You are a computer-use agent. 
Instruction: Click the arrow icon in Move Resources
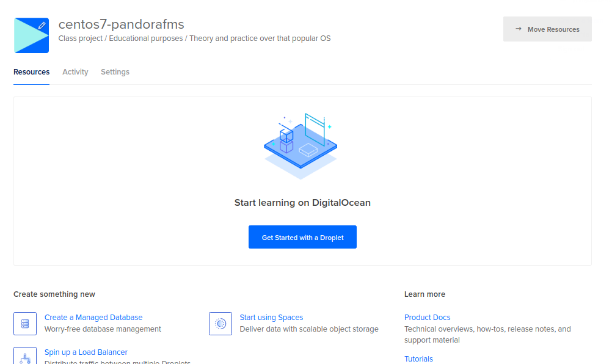[x=519, y=29]
